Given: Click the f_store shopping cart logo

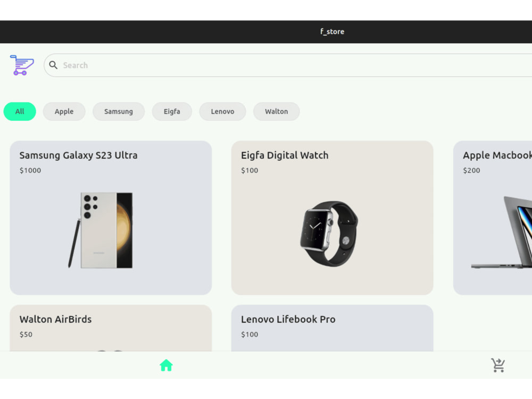Looking at the screenshot, I should coord(22,65).
